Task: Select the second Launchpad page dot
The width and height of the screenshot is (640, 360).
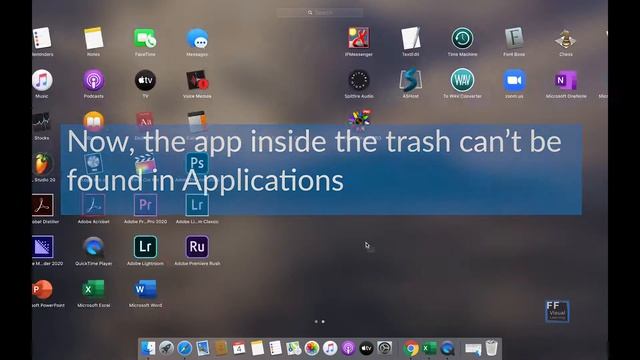Action: pyautogui.click(x=323, y=322)
